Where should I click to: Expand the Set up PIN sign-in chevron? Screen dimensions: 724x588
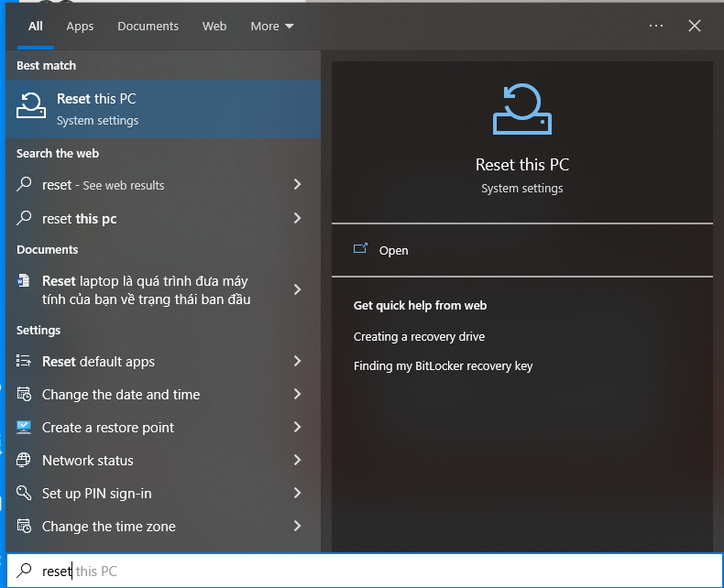click(297, 493)
